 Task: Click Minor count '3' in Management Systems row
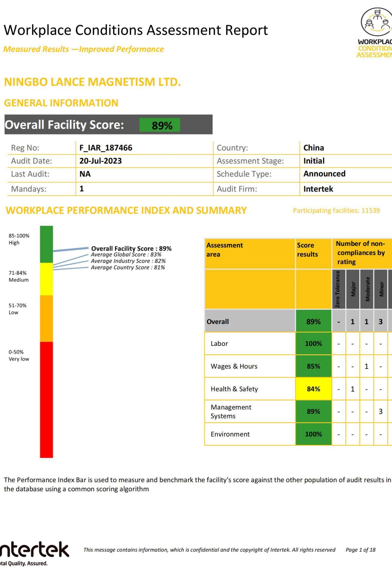tap(381, 411)
